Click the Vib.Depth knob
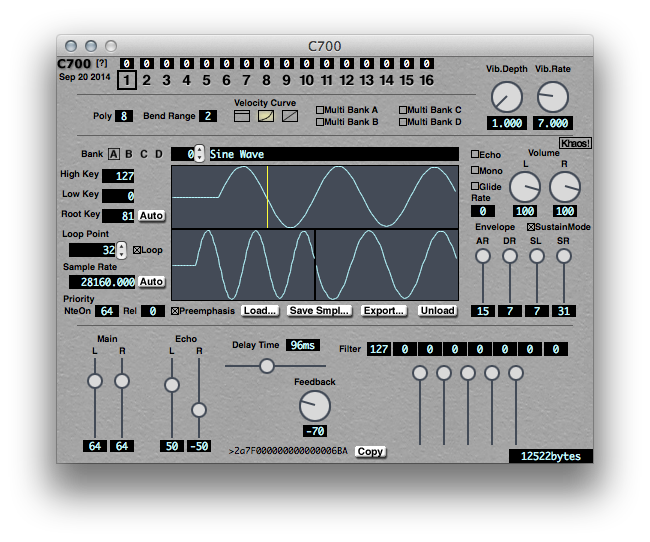Viewport: 650px width, 542px height. tap(506, 97)
